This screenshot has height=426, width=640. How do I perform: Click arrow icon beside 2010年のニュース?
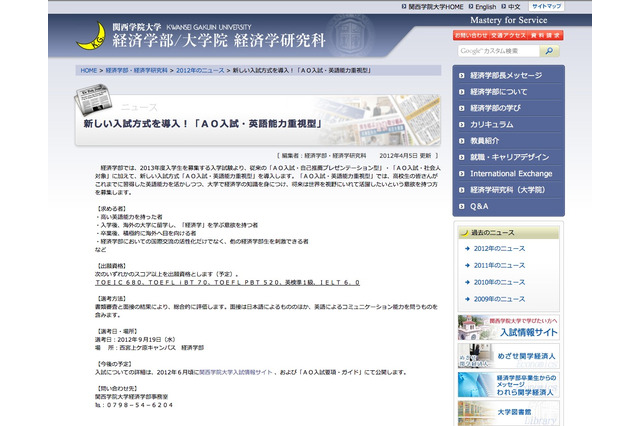(x=467, y=282)
